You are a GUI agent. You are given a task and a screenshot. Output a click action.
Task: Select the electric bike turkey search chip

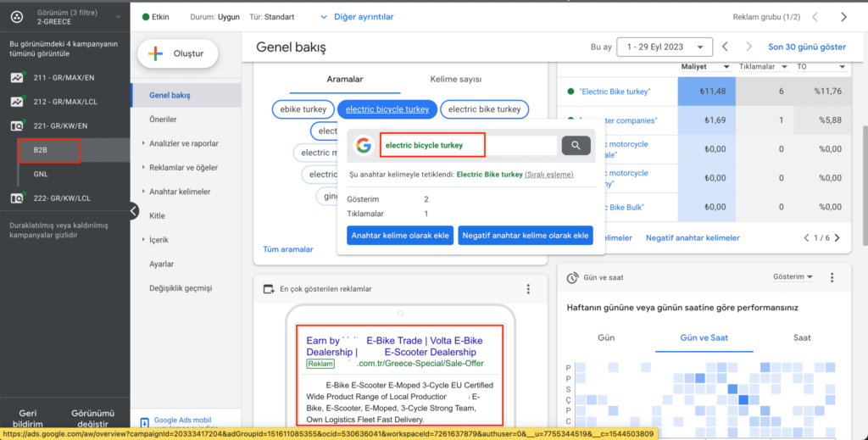(x=484, y=109)
